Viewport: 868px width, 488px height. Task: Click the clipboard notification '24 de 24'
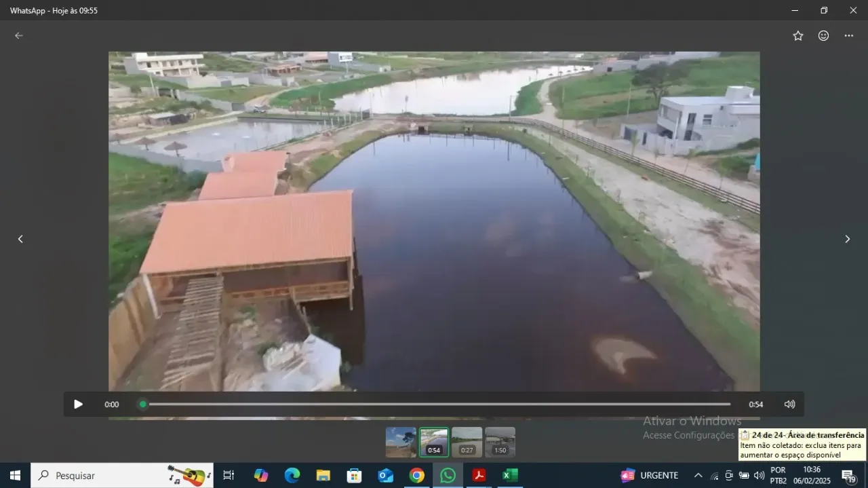pos(802,445)
